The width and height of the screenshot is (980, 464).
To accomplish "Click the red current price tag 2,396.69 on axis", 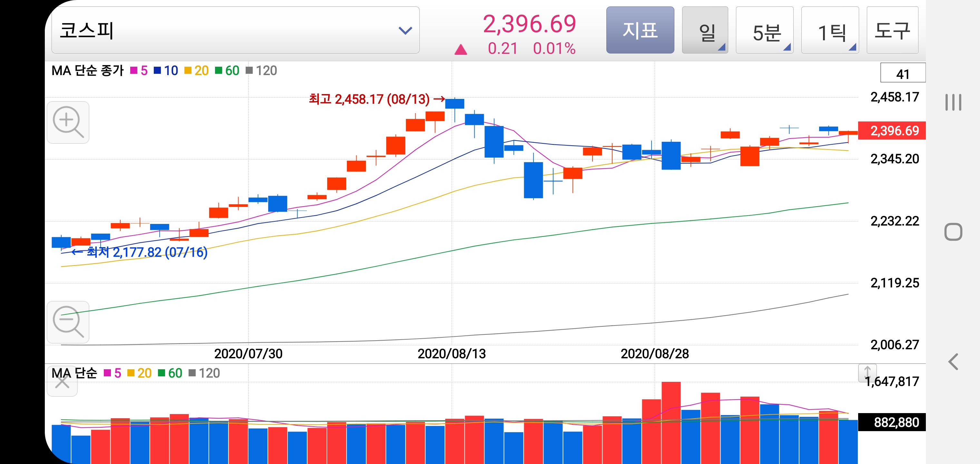I will (x=892, y=130).
